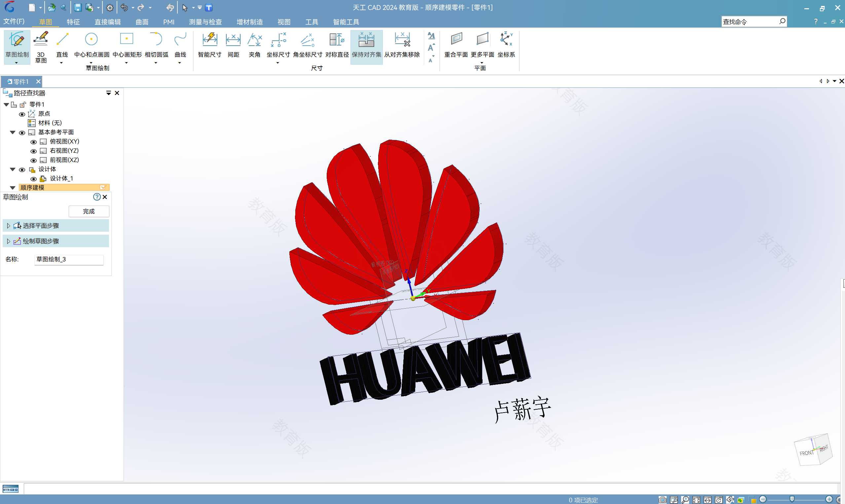Select the 3D草图 sketch tool

coord(41,47)
